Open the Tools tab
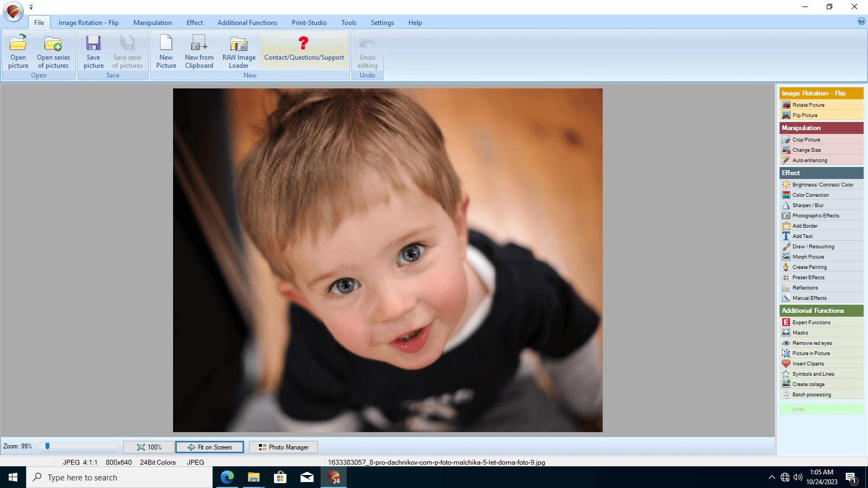Viewport: 868px width, 488px height. pyautogui.click(x=349, y=23)
